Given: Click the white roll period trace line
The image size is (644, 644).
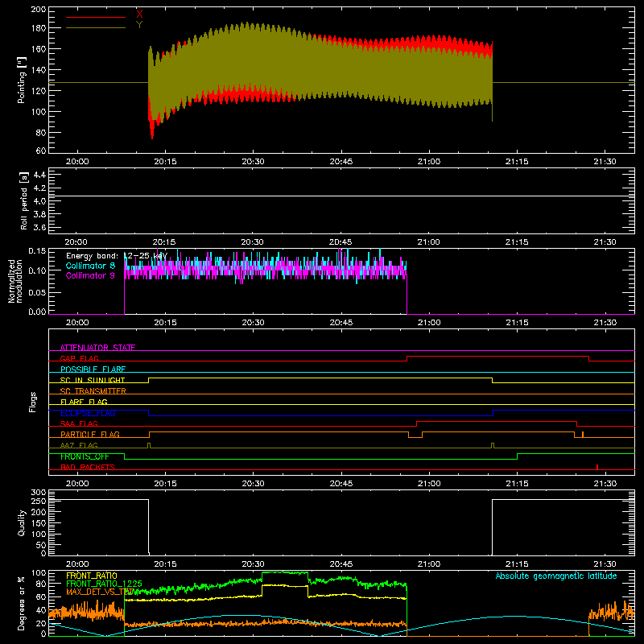Looking at the screenshot, I should pyautogui.click(x=341, y=196).
